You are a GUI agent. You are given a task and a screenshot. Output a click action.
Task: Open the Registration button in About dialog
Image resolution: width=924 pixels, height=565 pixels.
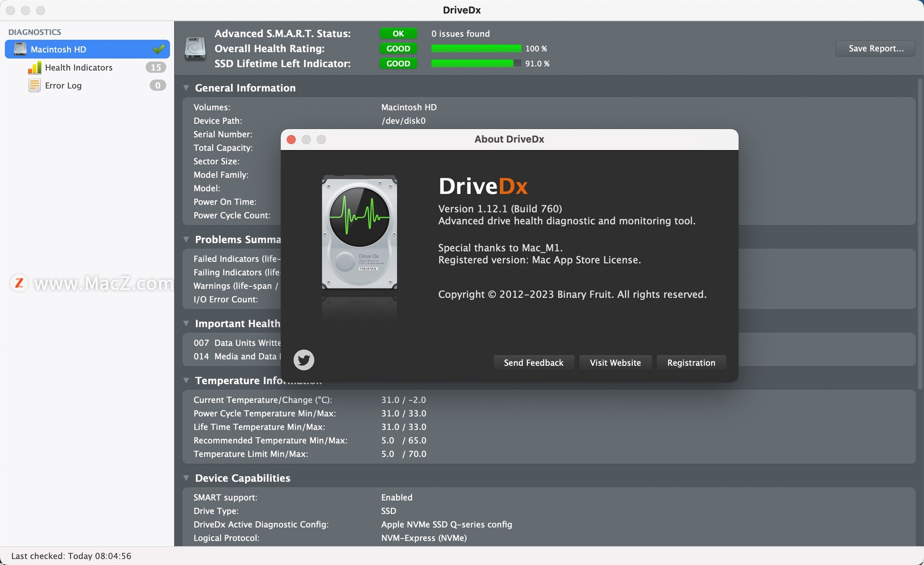pyautogui.click(x=691, y=363)
